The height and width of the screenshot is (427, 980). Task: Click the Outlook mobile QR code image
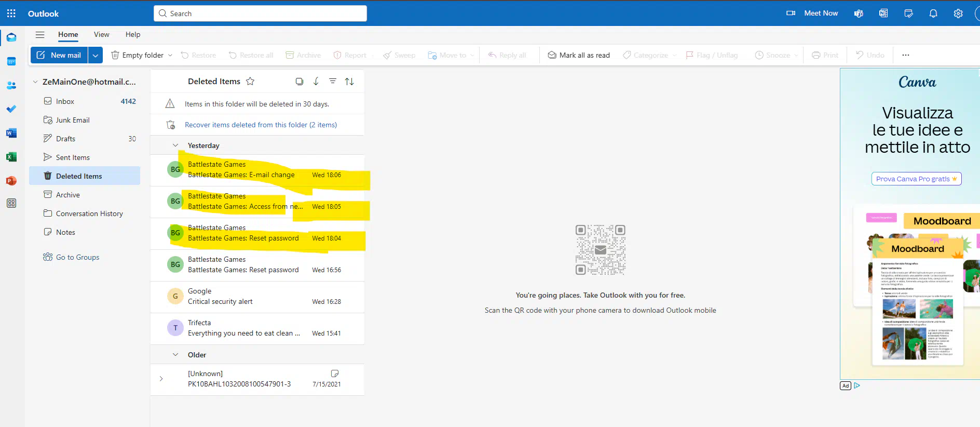[x=601, y=250]
